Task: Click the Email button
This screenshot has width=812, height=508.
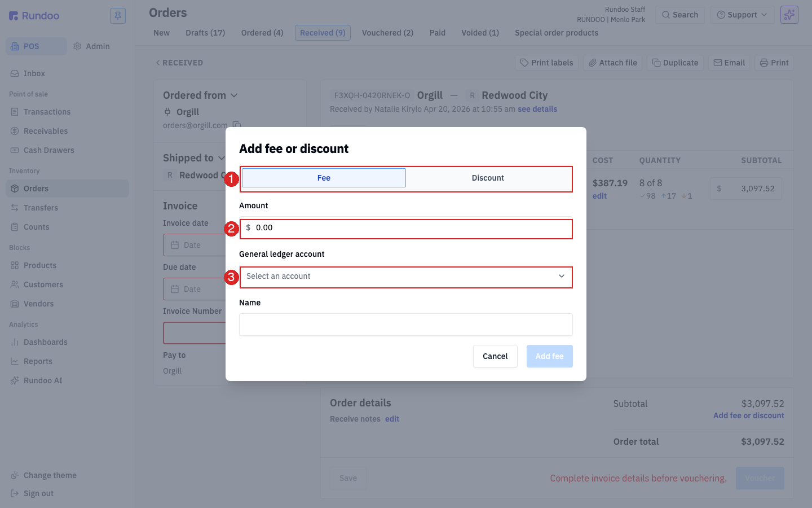Action: pyautogui.click(x=729, y=63)
